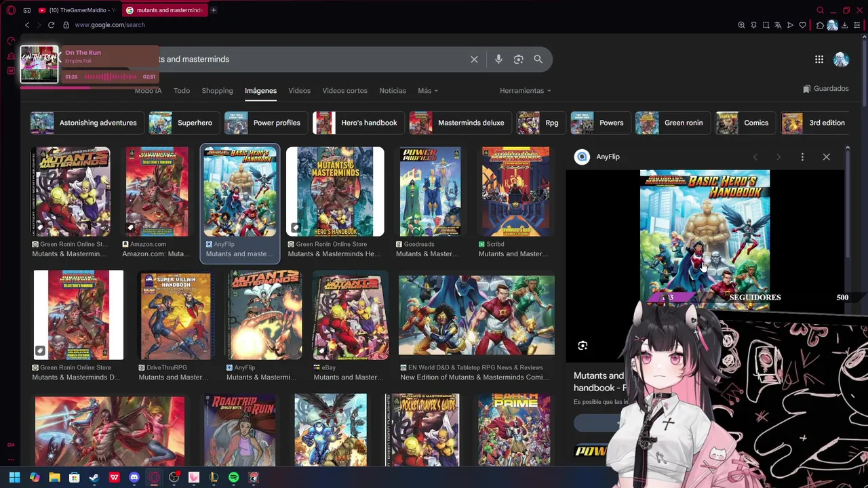Viewport: 868px width, 488px height.
Task: Open a new browser tab
Action: click(x=213, y=10)
